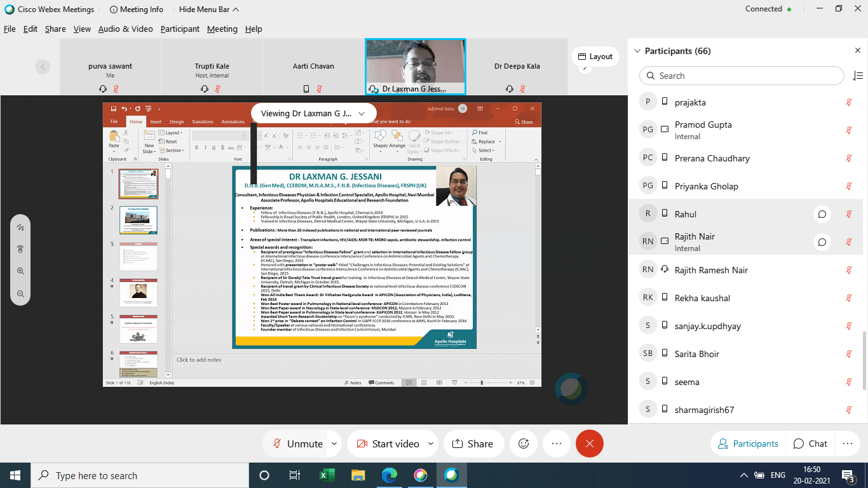Open the reactions emoji button

(x=524, y=444)
